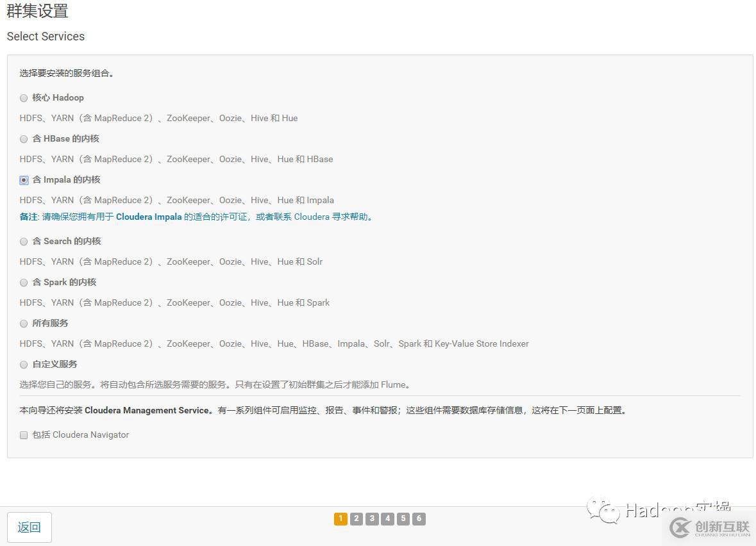Click the description ending 'Hue 和 Impala'
Screen dimensions: 756x546
point(176,200)
